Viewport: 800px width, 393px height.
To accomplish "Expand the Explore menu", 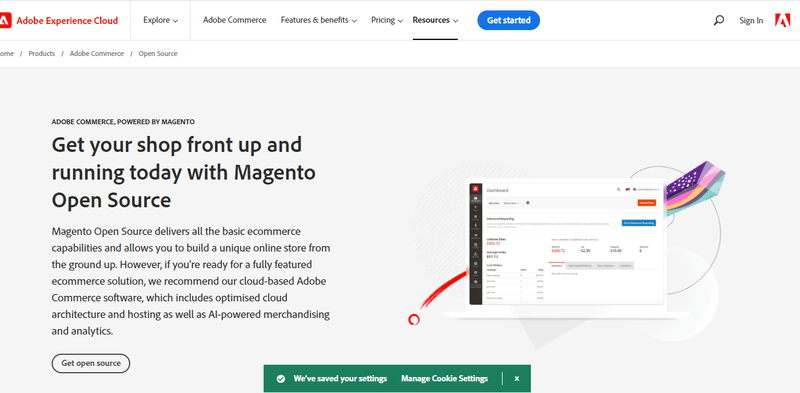I will [x=161, y=20].
